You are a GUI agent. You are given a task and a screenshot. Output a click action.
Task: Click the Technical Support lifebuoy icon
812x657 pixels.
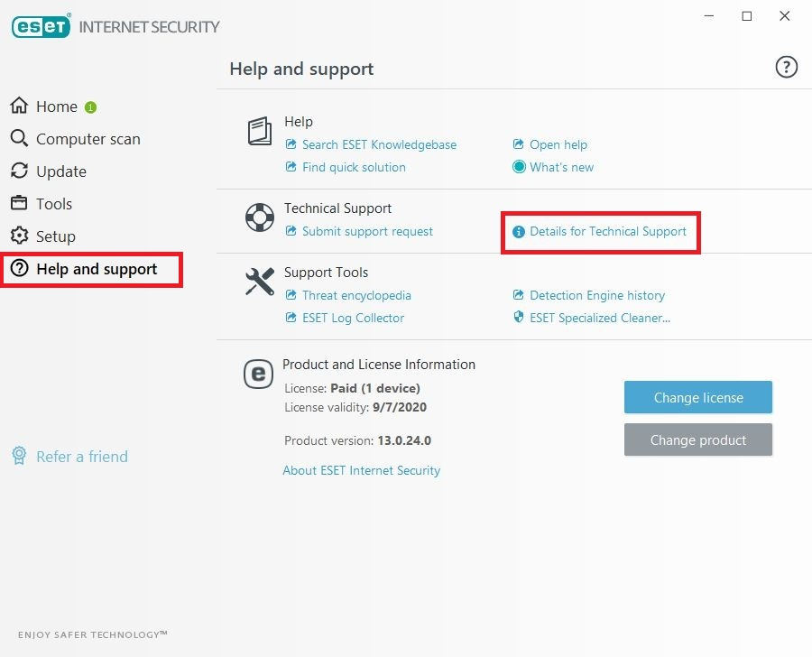pyautogui.click(x=260, y=217)
